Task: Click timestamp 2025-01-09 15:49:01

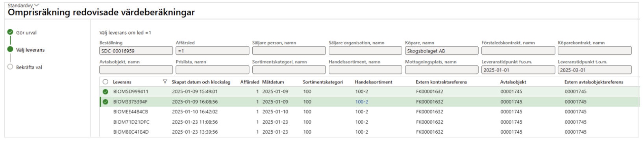Action: (x=195, y=91)
